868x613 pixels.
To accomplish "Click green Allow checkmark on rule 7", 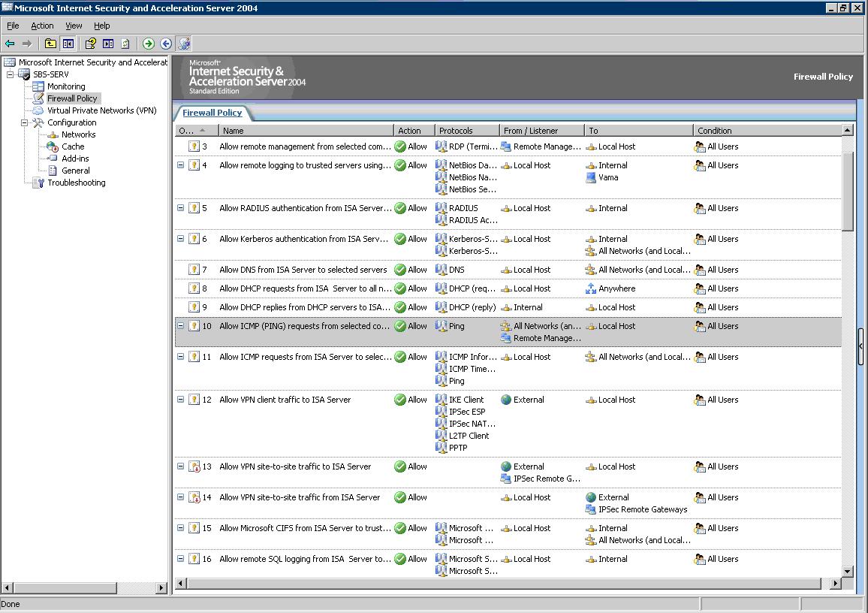I will 400,270.
